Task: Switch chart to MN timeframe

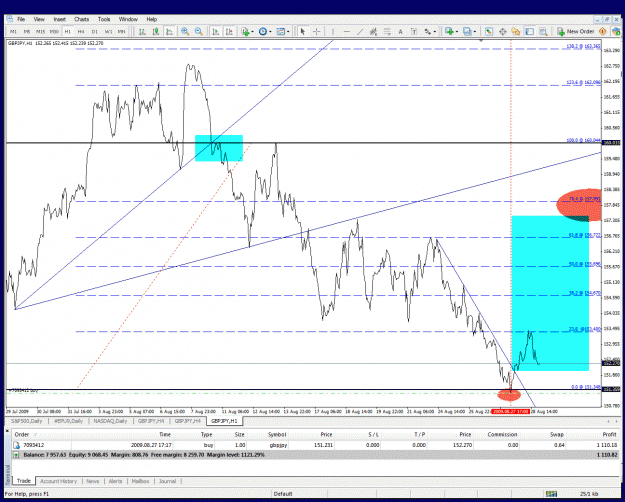Action: [x=122, y=31]
